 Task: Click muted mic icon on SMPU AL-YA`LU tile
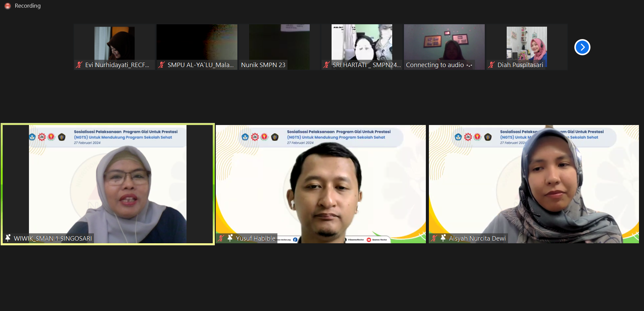[x=162, y=65]
